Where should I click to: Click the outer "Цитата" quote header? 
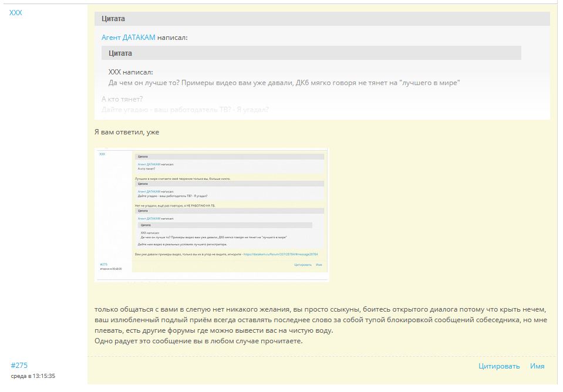pos(113,19)
